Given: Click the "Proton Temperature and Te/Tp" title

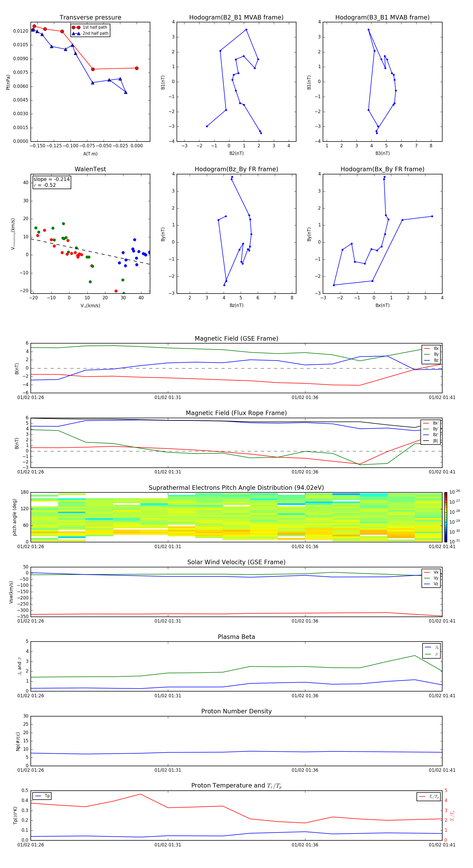Looking at the screenshot, I should click(236, 786).
